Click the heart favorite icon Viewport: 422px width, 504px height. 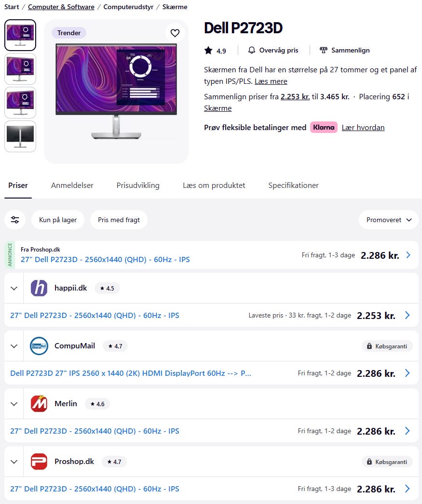pos(175,33)
